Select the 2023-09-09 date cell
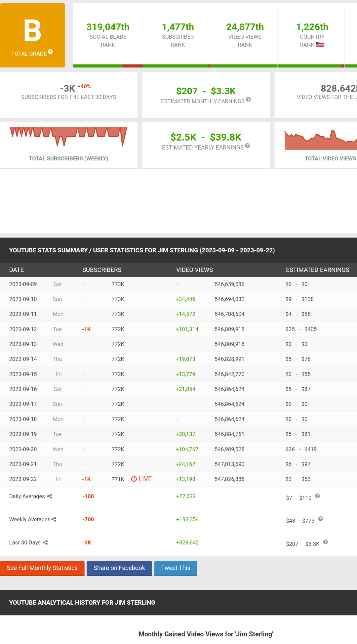357x644 pixels. pyautogui.click(x=23, y=284)
